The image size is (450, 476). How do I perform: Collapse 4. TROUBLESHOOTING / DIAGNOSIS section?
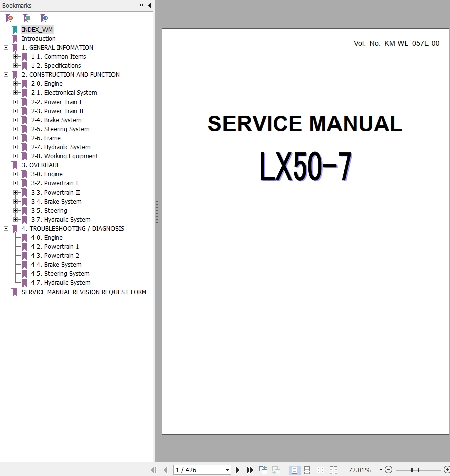click(x=6, y=229)
